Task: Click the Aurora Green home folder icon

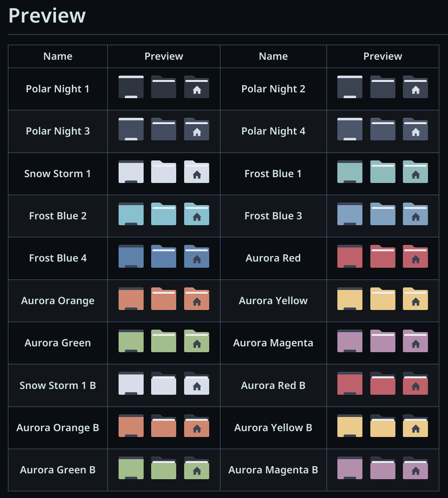Action: 197,341
